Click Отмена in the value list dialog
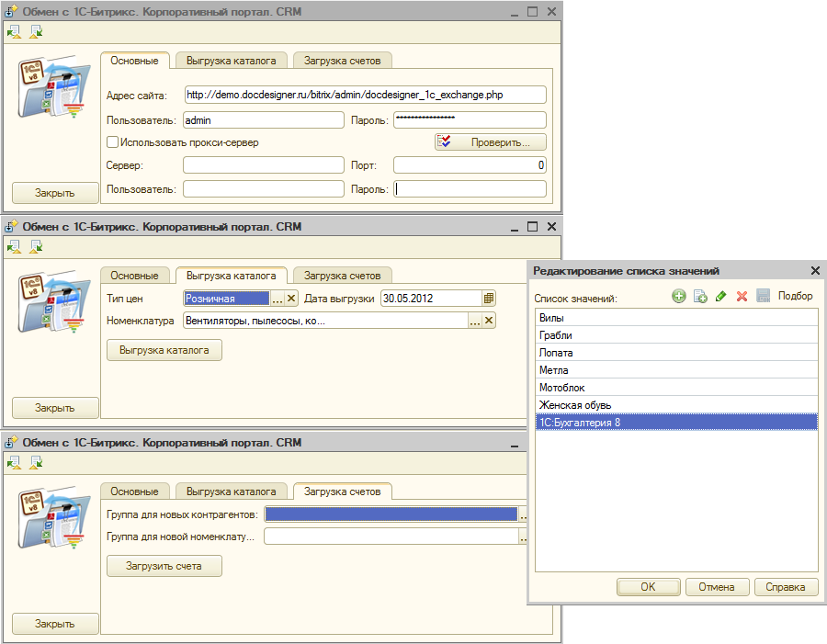Viewport: 827px width, 644px height. (x=717, y=587)
